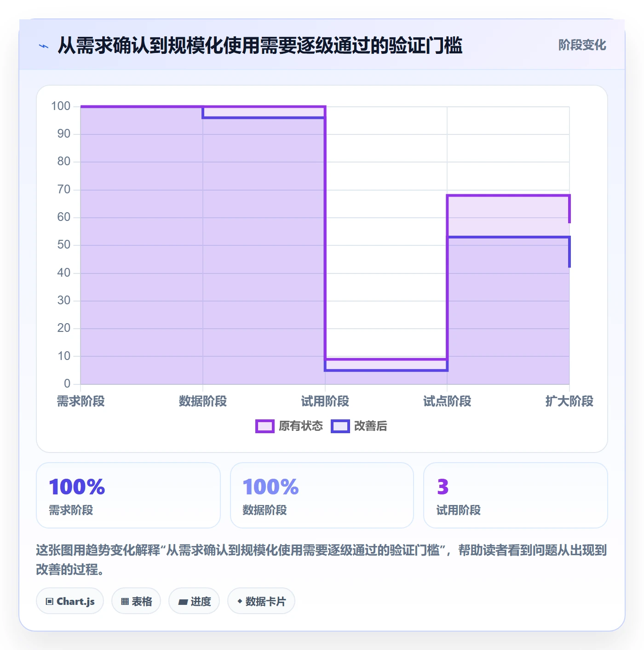The height and width of the screenshot is (650, 644).
Task: Select the Chart.js tag chip
Action: tap(70, 601)
